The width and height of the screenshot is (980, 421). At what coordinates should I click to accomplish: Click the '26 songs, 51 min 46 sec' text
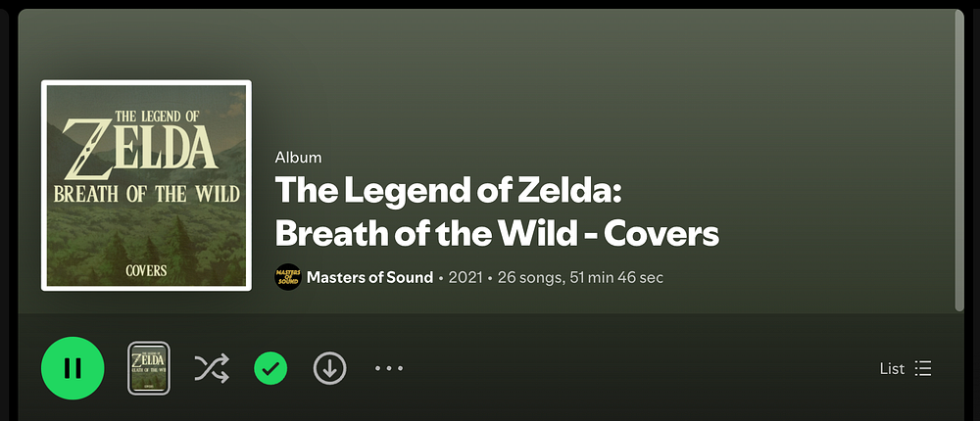(580, 277)
